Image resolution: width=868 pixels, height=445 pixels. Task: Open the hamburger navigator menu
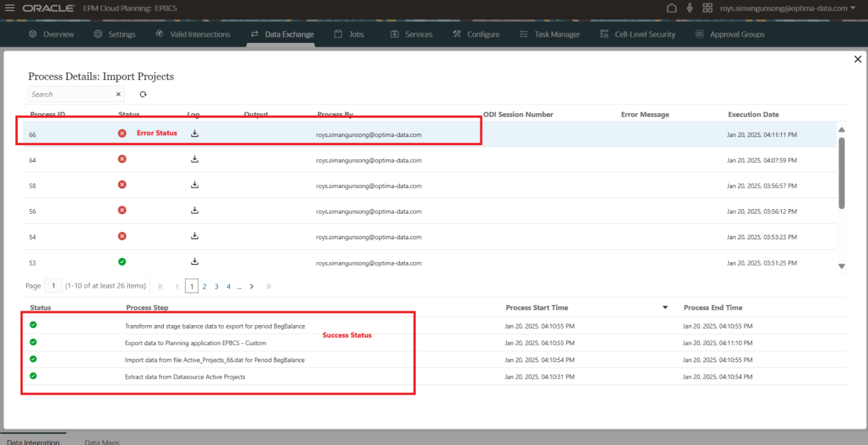[x=10, y=8]
